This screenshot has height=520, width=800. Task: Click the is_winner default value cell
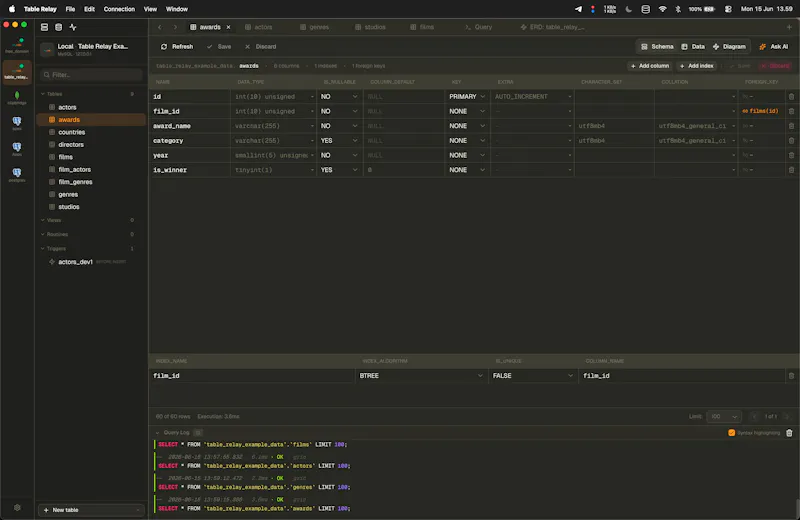click(404, 170)
